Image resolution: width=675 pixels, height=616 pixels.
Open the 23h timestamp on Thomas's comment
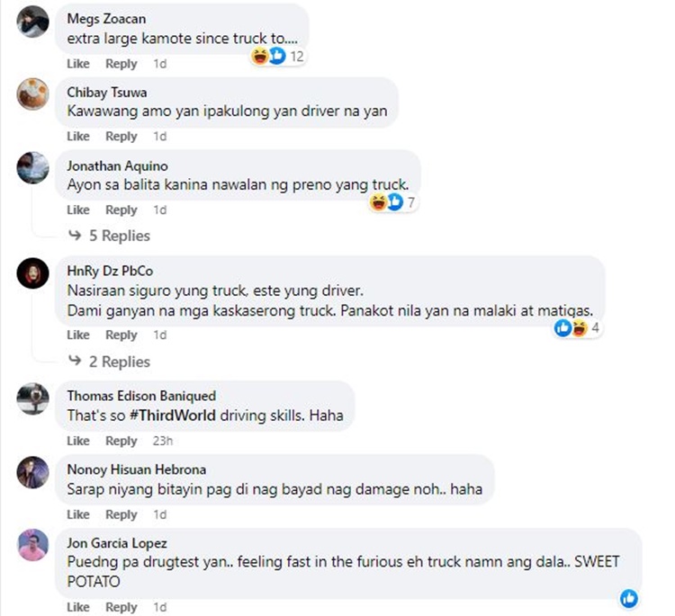click(163, 441)
